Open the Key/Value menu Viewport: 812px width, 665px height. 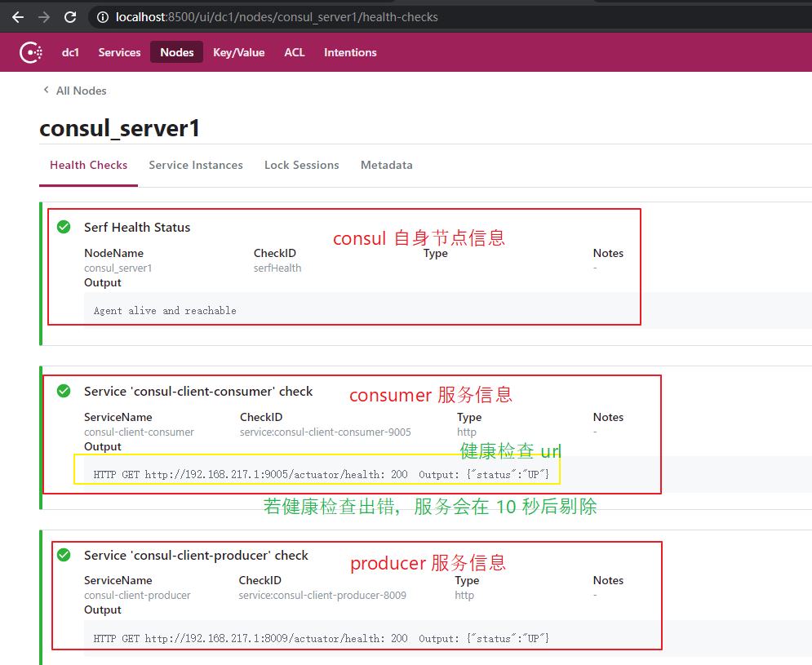pyautogui.click(x=239, y=52)
